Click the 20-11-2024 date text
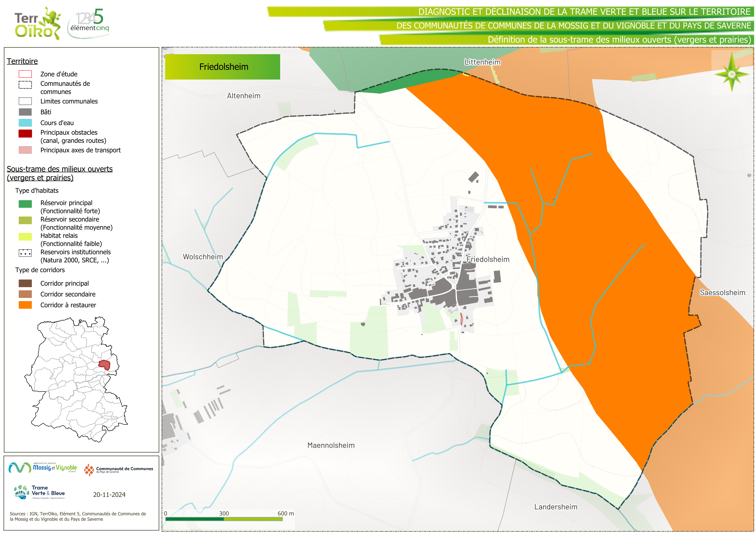This screenshot has width=756, height=534. click(109, 495)
